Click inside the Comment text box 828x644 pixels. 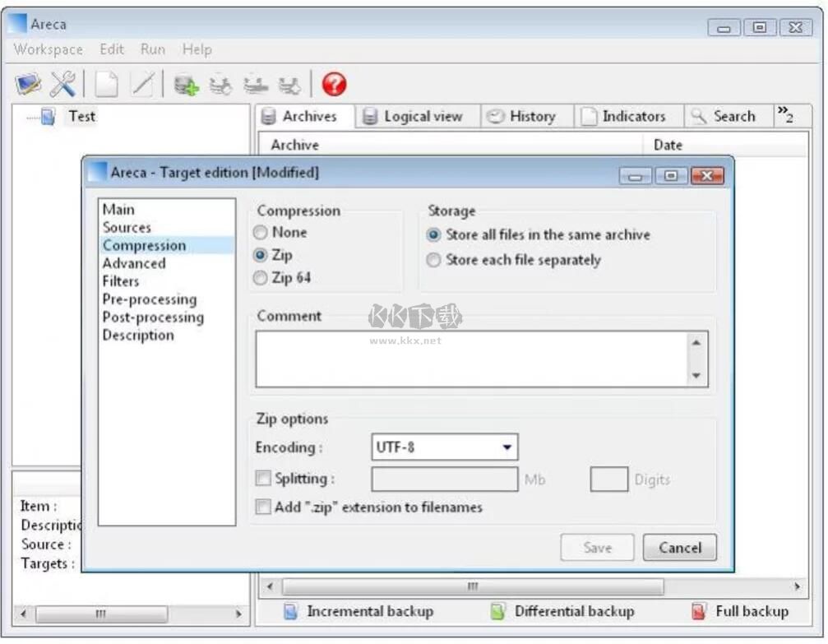tap(472, 359)
